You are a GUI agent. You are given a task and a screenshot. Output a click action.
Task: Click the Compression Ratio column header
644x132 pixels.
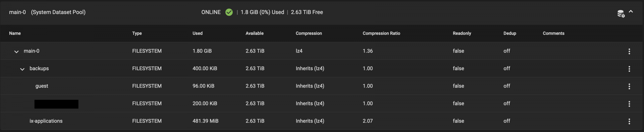381,33
